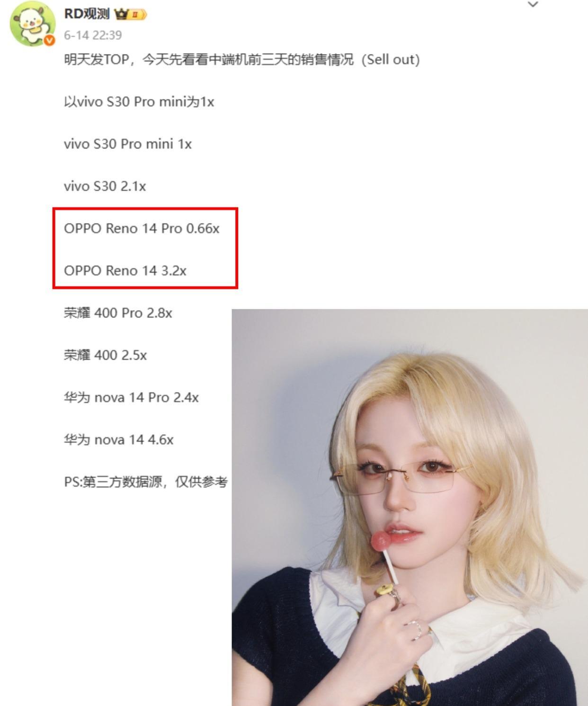
Task: Click the PS third-party data disclaimer
Action: point(146,482)
